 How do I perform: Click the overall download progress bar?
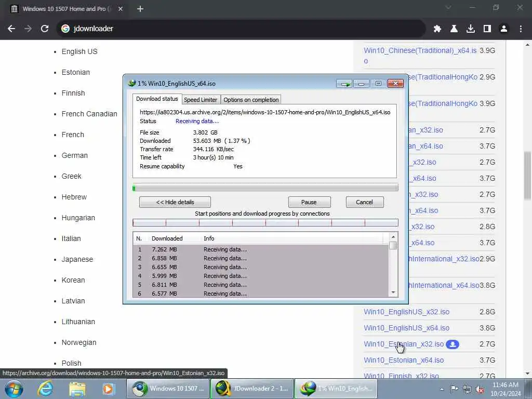(x=265, y=188)
